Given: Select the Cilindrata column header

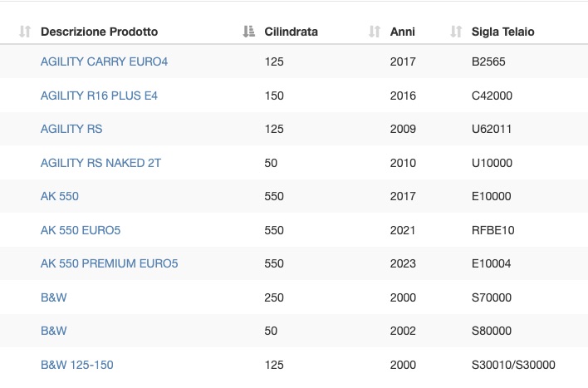Looking at the screenshot, I should [291, 32].
